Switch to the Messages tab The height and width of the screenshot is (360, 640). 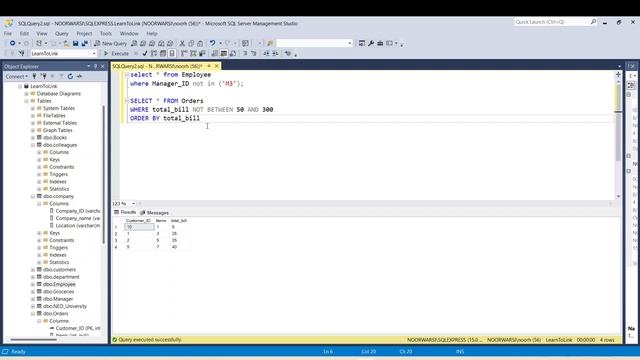(154, 213)
